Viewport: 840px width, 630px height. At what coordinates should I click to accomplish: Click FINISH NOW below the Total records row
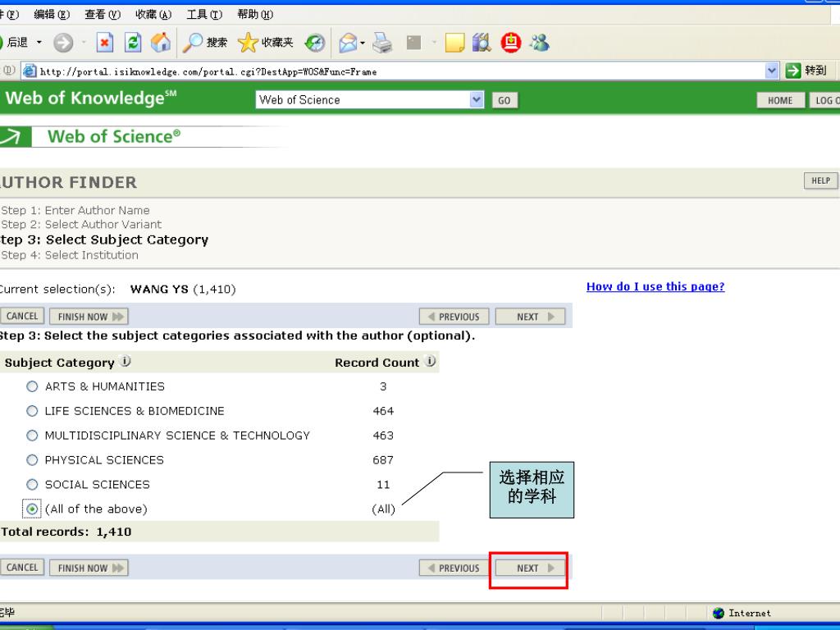pos(89,568)
